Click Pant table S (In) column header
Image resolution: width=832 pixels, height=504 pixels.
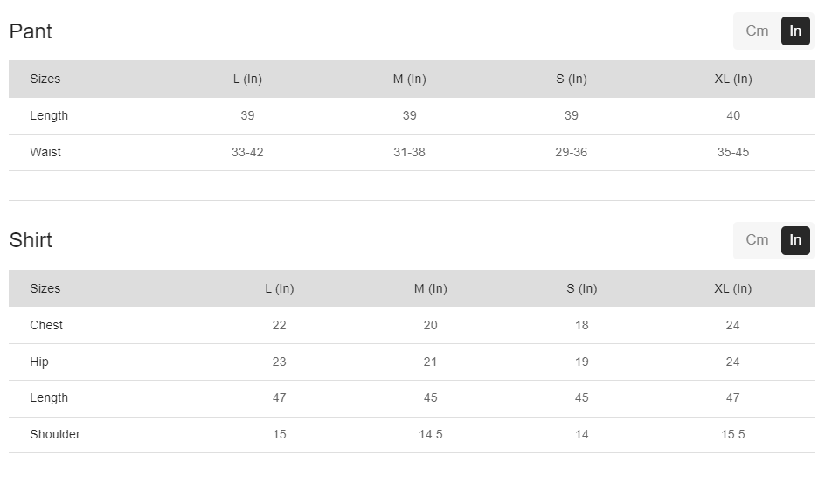pos(571,79)
